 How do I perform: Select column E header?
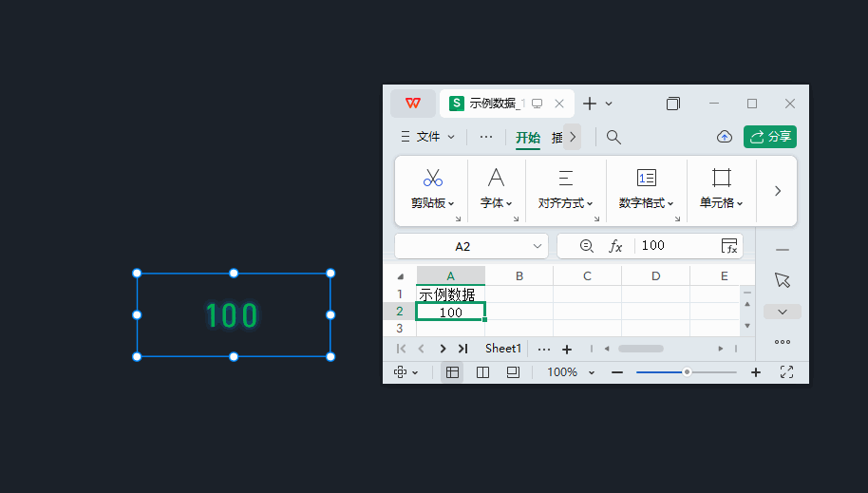[723, 275]
